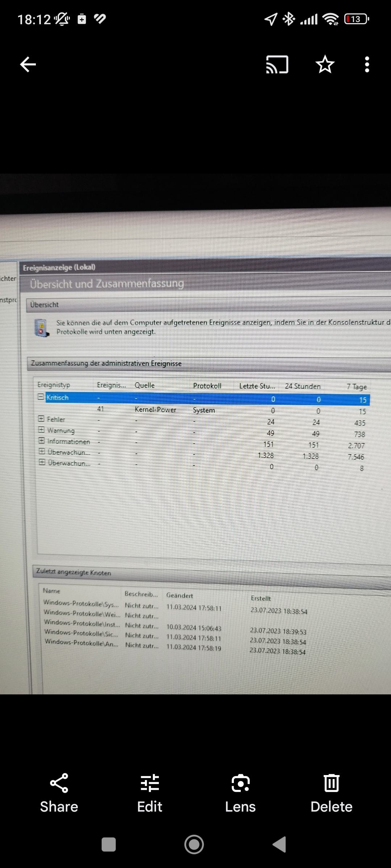Click the Letzte Stu... column header
Image resolution: width=391 pixels, height=868 pixels.
[x=257, y=386]
